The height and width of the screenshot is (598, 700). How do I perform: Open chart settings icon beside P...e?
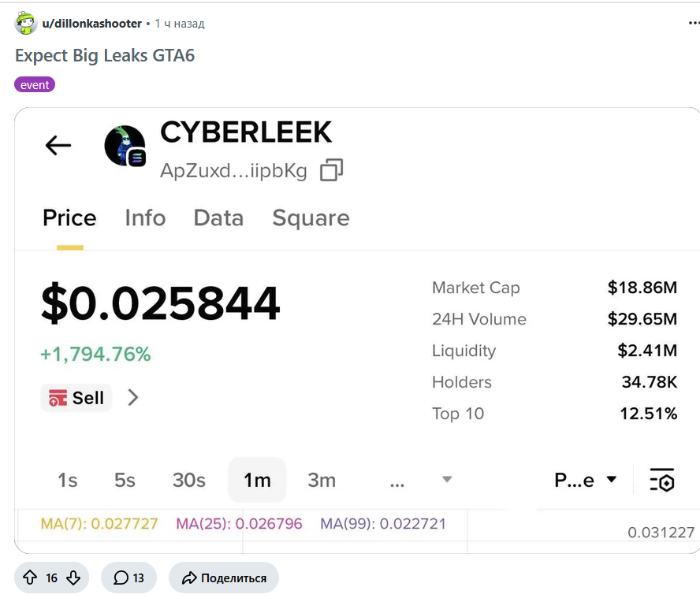coord(661,480)
